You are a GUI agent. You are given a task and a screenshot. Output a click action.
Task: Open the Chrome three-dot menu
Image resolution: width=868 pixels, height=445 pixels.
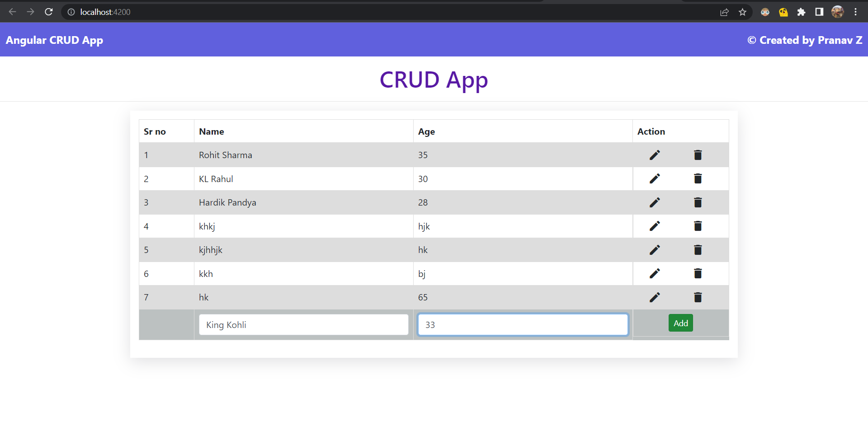coord(855,12)
